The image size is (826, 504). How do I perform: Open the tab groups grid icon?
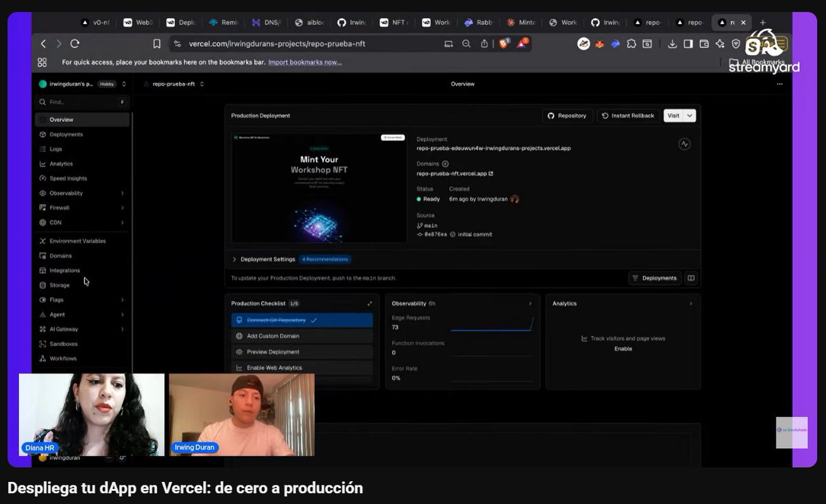click(42, 62)
